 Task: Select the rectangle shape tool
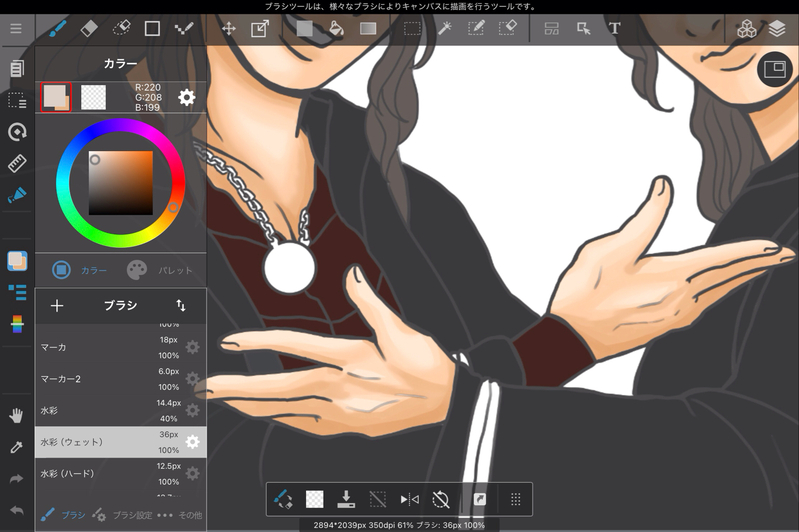152,29
